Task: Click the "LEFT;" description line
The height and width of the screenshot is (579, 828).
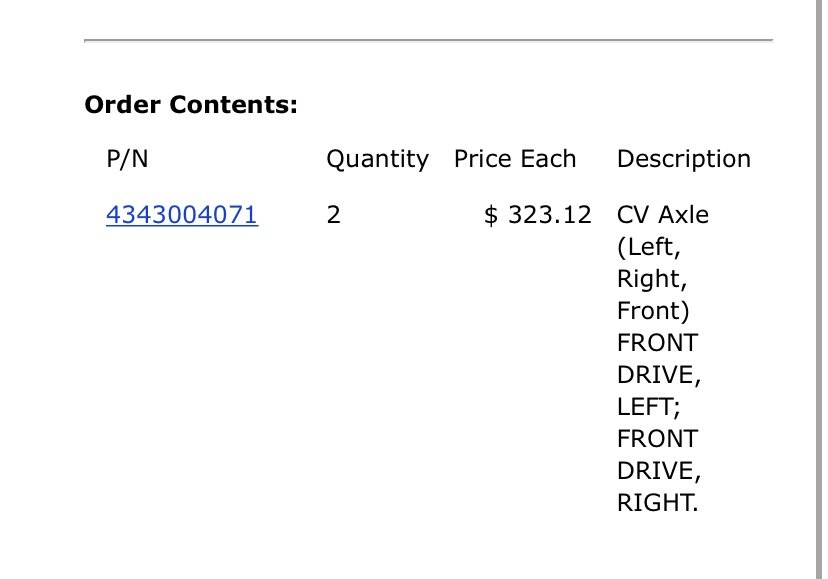Action: click(x=648, y=407)
